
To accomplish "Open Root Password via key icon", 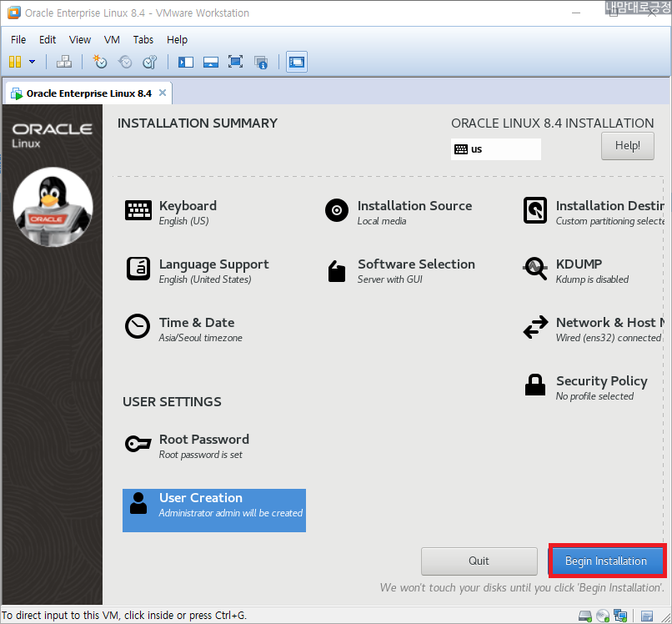I will (x=138, y=444).
